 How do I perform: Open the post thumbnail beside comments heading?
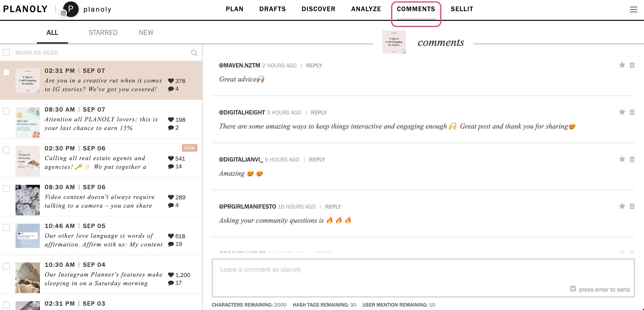coord(394,42)
